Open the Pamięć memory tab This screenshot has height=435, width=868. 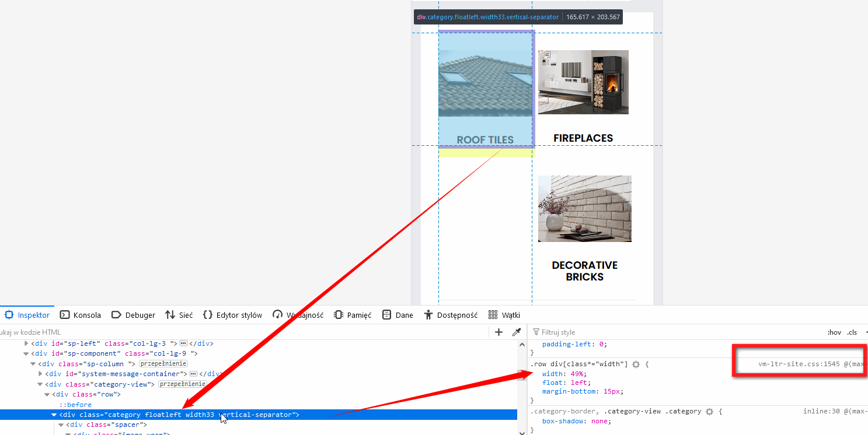coord(353,315)
